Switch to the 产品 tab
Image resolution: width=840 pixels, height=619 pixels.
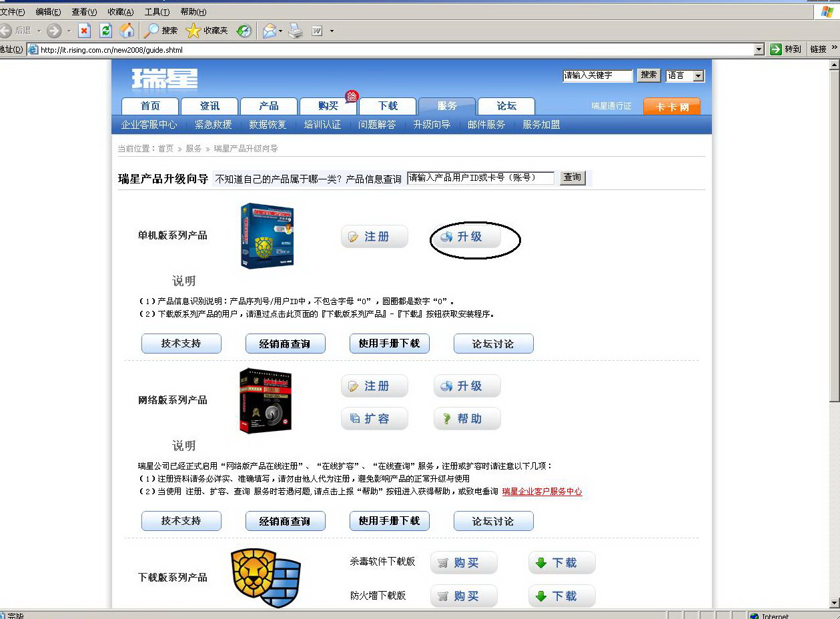point(269,106)
